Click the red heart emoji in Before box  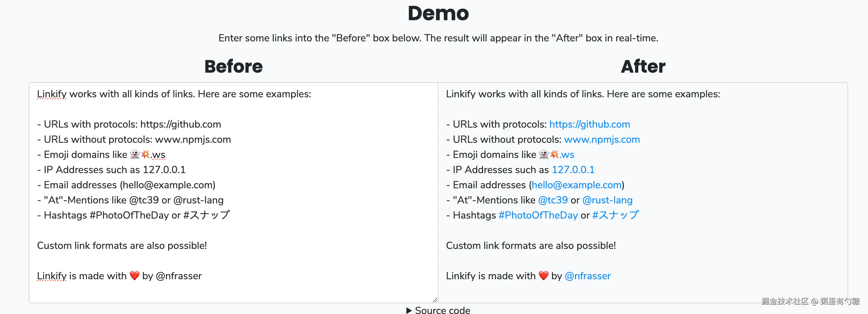[134, 275]
